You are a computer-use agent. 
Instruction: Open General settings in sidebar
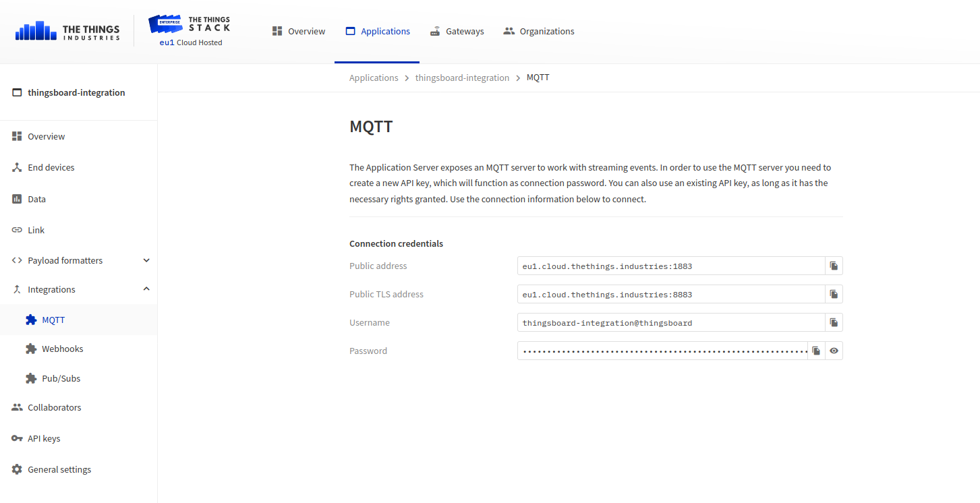click(59, 469)
